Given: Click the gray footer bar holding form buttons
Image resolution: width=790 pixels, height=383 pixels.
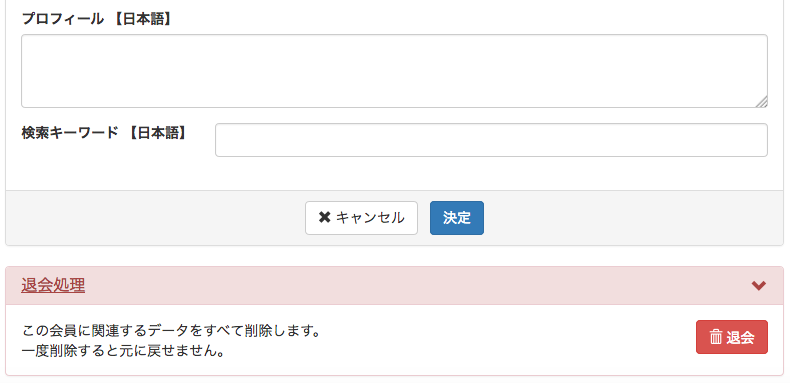Looking at the screenshot, I should click(394, 218).
